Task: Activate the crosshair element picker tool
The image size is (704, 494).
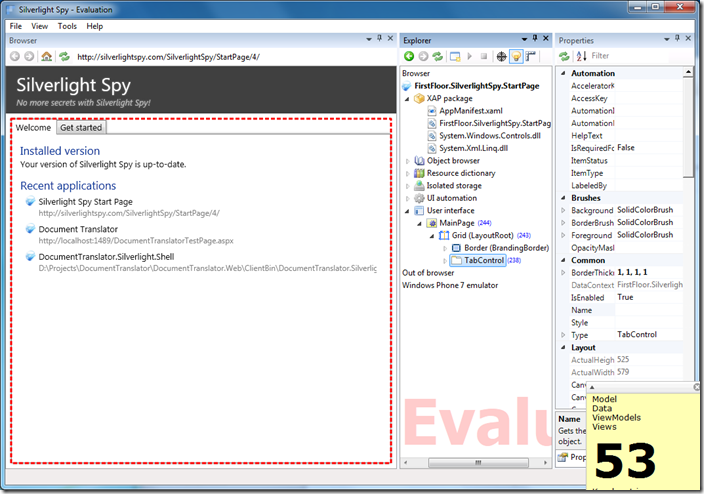Action: click(x=502, y=57)
